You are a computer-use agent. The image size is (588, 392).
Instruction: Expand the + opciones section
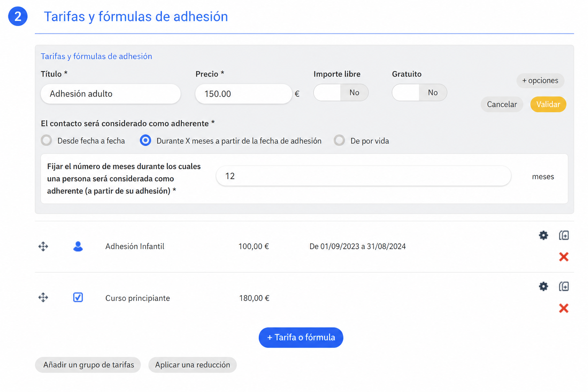coord(540,80)
